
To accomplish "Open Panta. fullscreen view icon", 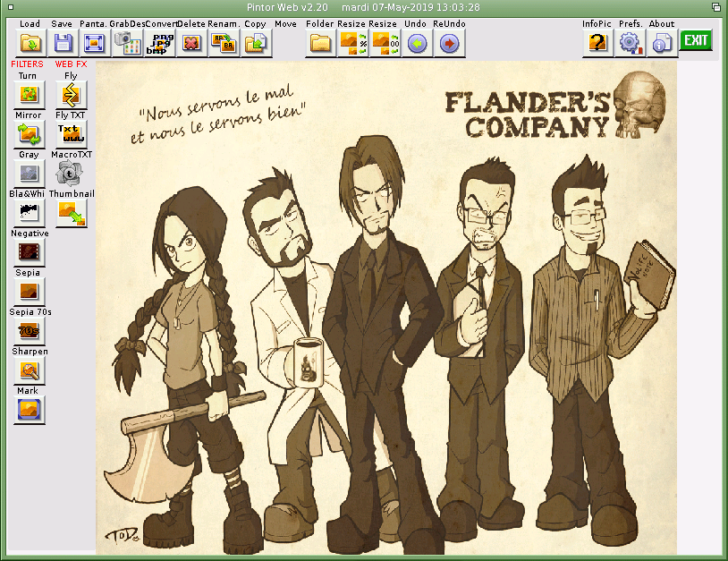I will pos(95,44).
